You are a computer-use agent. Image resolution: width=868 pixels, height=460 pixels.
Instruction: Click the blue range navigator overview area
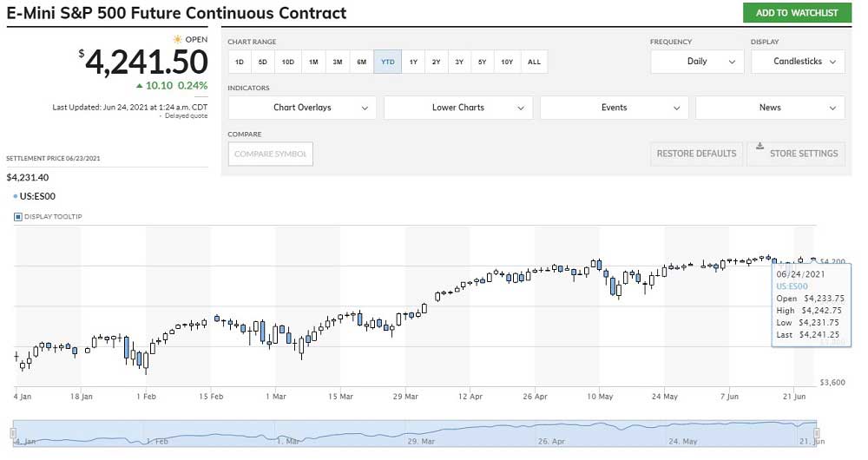pyautogui.click(x=415, y=433)
